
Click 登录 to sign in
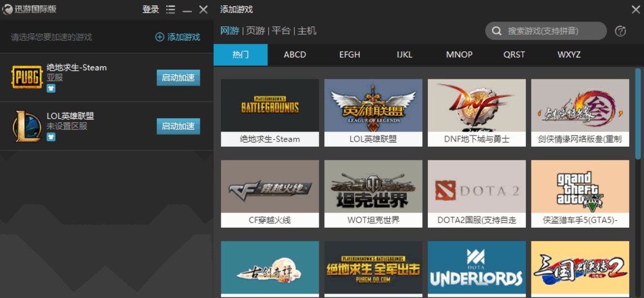click(150, 10)
